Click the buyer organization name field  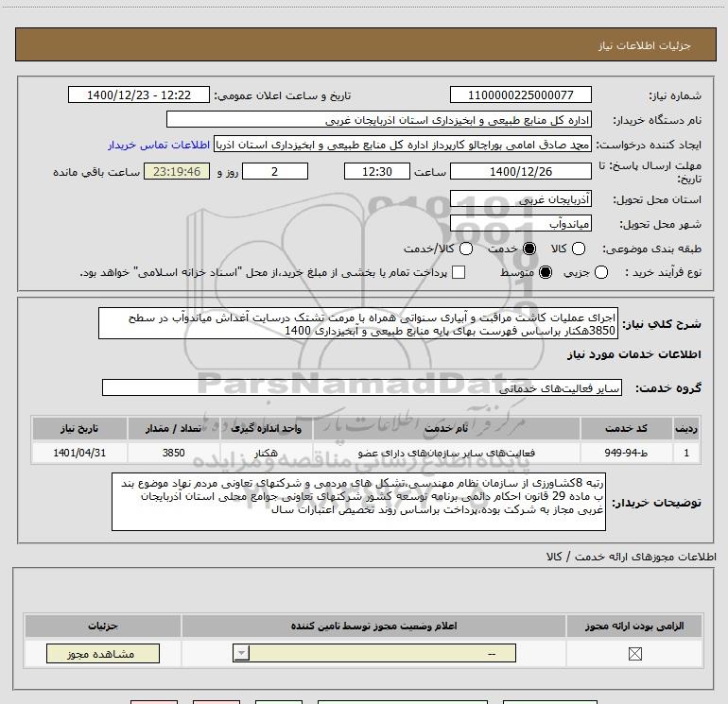(379, 120)
